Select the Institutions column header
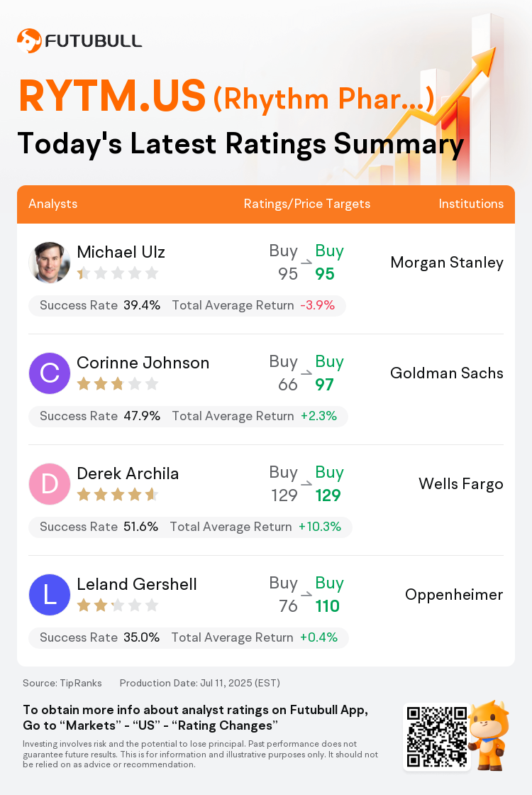Viewport: 532px width, 795px height. pyautogui.click(x=471, y=204)
